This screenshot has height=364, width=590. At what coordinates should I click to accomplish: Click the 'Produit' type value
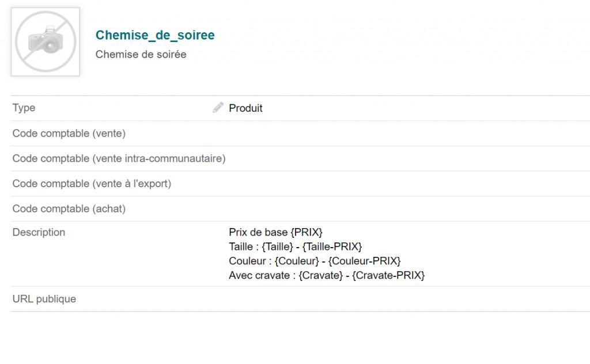(245, 108)
